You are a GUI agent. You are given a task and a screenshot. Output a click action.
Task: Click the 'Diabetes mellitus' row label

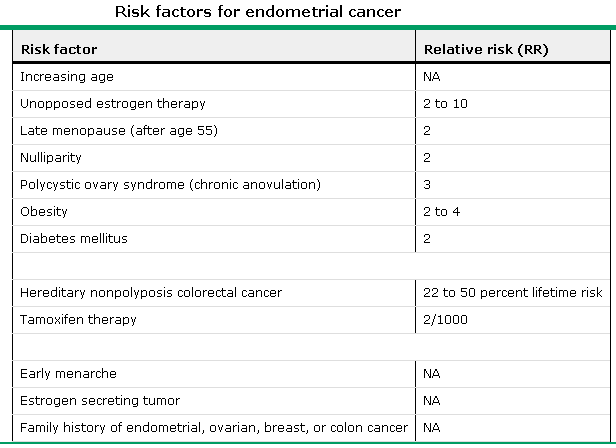point(74,239)
